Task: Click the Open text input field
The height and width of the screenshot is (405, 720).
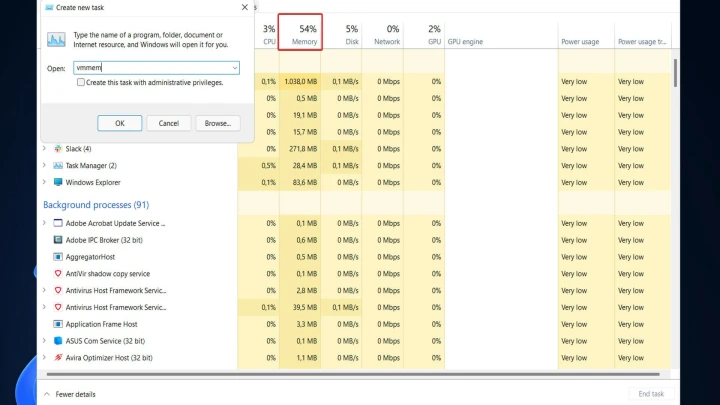Action: tap(157, 68)
